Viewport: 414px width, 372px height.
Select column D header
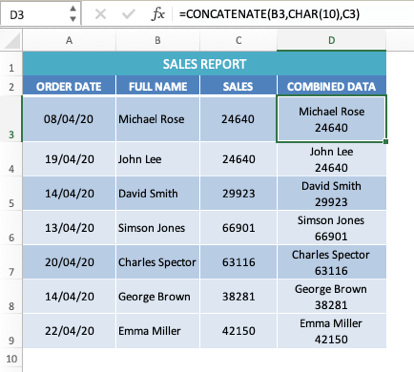click(331, 41)
